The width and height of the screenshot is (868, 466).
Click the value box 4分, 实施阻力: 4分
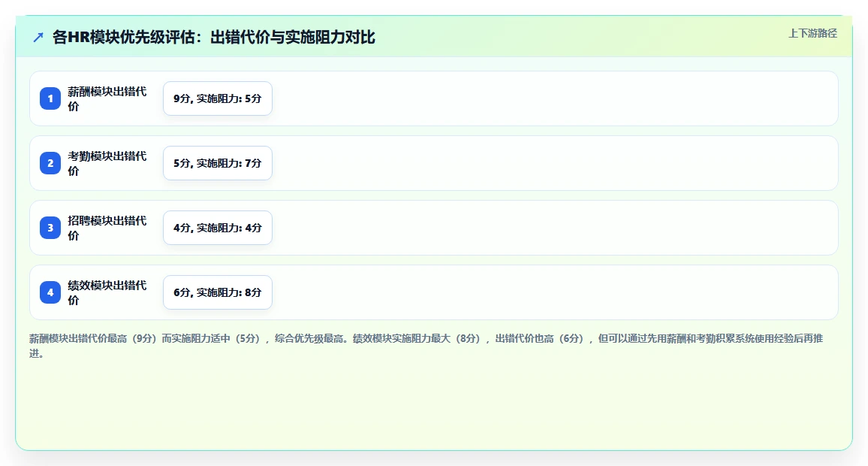click(x=218, y=228)
